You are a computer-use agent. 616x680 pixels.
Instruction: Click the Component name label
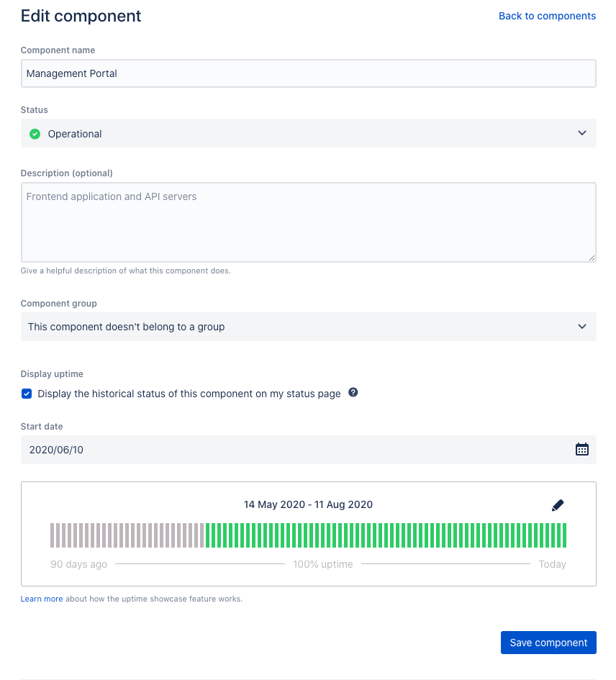click(58, 50)
